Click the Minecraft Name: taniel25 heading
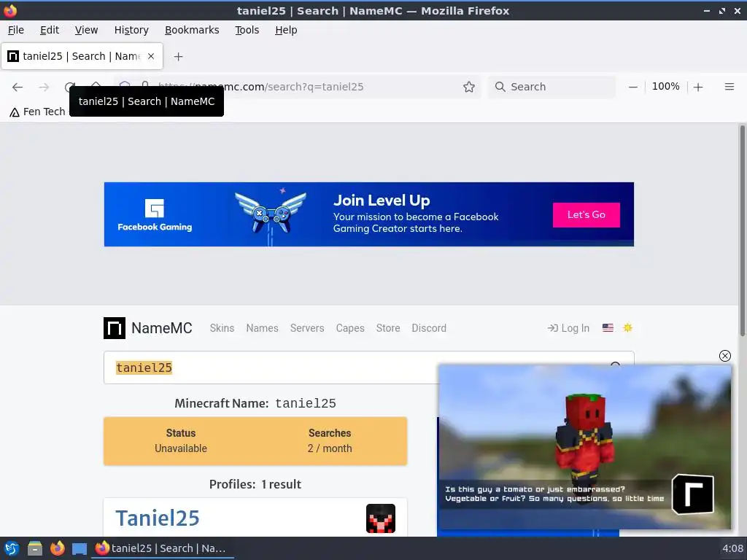 [255, 403]
